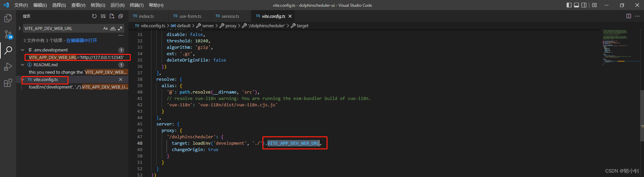Collapse the README.md result group
This screenshot has width=644, height=177.
tap(23, 65)
